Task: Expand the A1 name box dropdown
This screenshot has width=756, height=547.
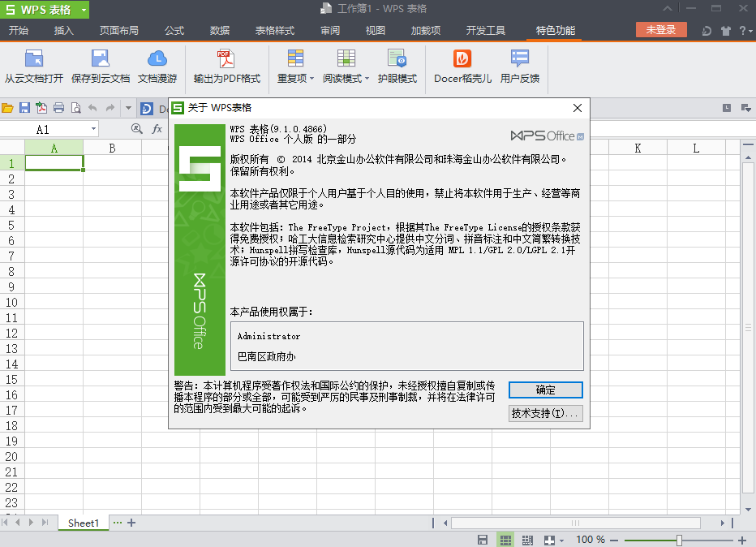Action: (x=93, y=129)
